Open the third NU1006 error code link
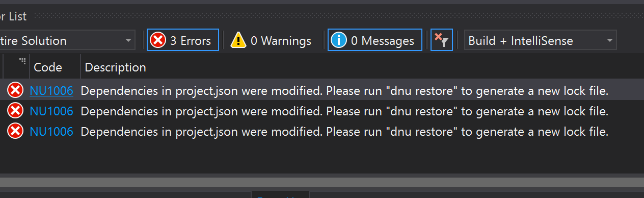The width and height of the screenshot is (644, 198). (x=51, y=131)
